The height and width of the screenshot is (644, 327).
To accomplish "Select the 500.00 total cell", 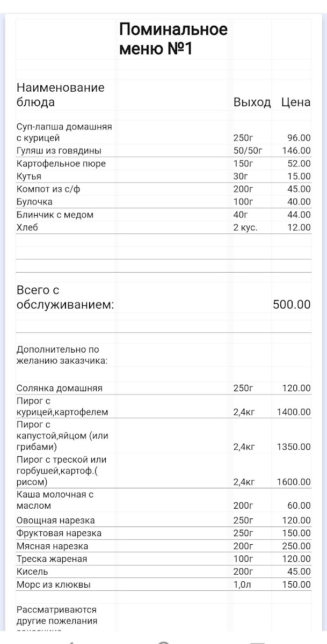I will pos(292,304).
